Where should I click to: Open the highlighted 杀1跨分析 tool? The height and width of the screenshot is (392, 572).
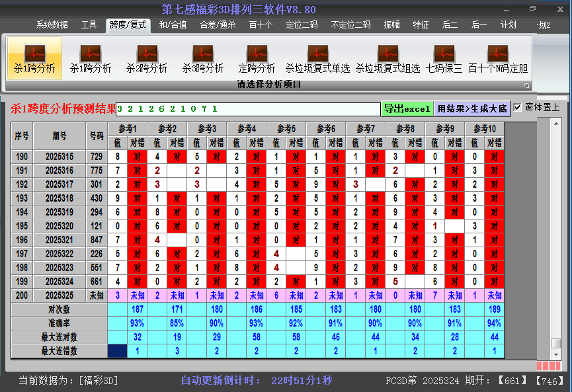pyautogui.click(x=34, y=57)
